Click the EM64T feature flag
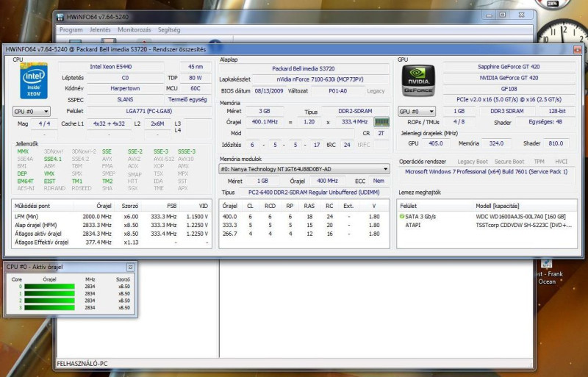The height and width of the screenshot is (377, 588). [x=25, y=182]
